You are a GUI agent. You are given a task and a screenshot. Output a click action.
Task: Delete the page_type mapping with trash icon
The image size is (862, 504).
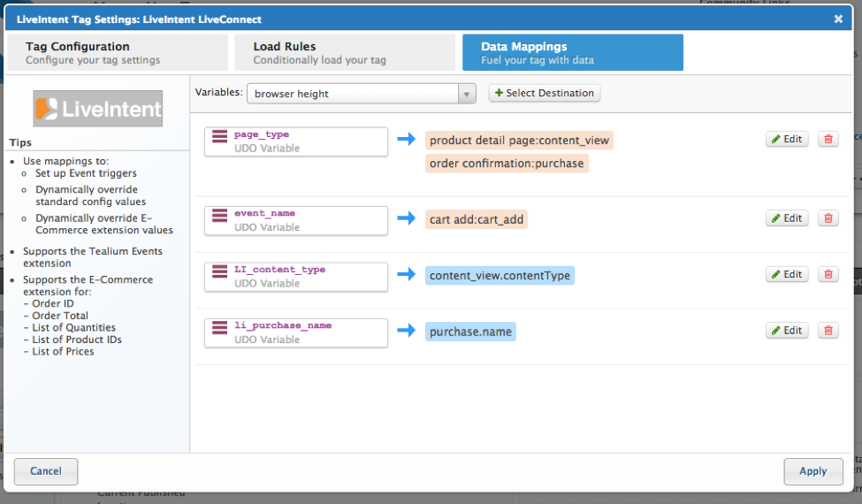(x=828, y=139)
